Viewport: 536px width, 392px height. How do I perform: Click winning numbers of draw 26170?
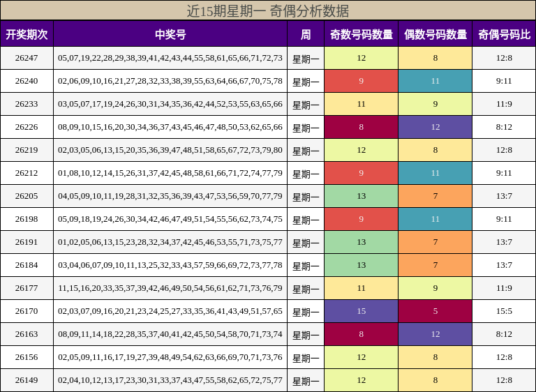click(170, 311)
